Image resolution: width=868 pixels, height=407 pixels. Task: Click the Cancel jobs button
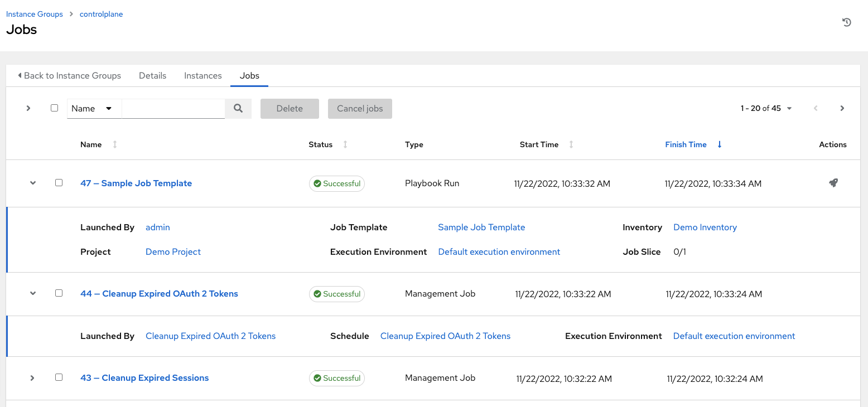360,108
